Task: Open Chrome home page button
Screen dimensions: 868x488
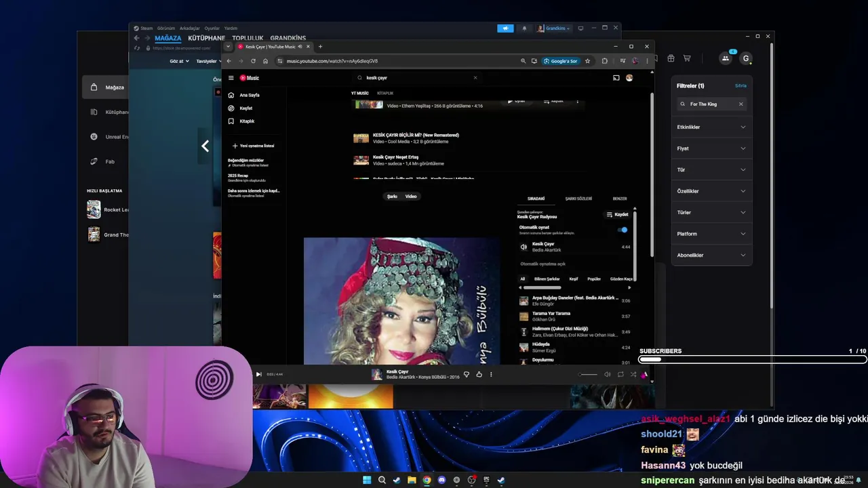Action: click(x=265, y=61)
